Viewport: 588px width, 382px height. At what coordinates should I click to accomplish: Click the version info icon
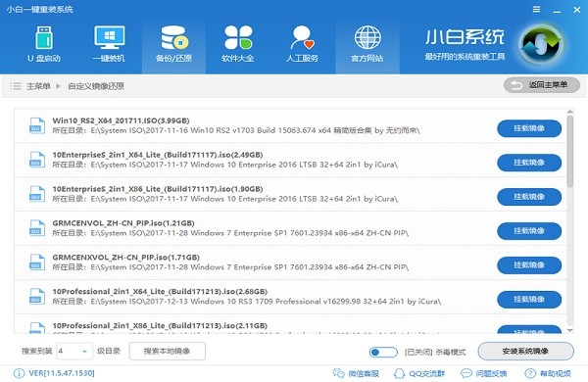(19, 373)
